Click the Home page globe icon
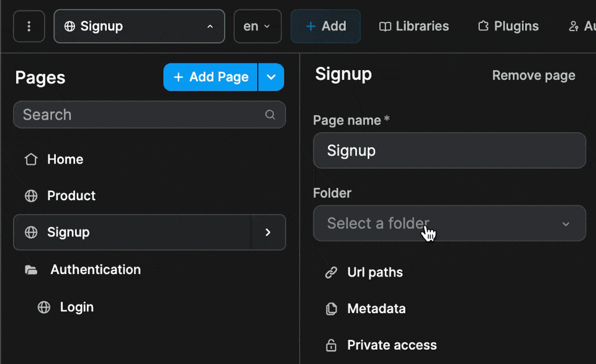The width and height of the screenshot is (596, 364). (x=30, y=159)
